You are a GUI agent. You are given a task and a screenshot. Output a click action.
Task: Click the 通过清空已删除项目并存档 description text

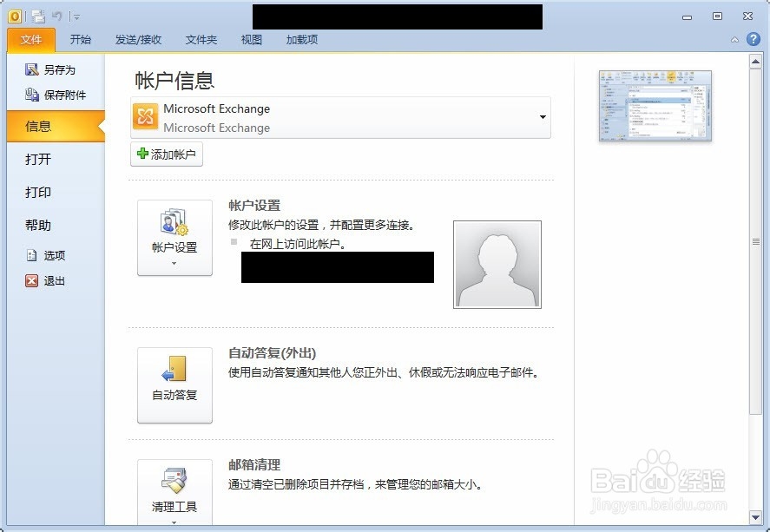click(x=355, y=484)
